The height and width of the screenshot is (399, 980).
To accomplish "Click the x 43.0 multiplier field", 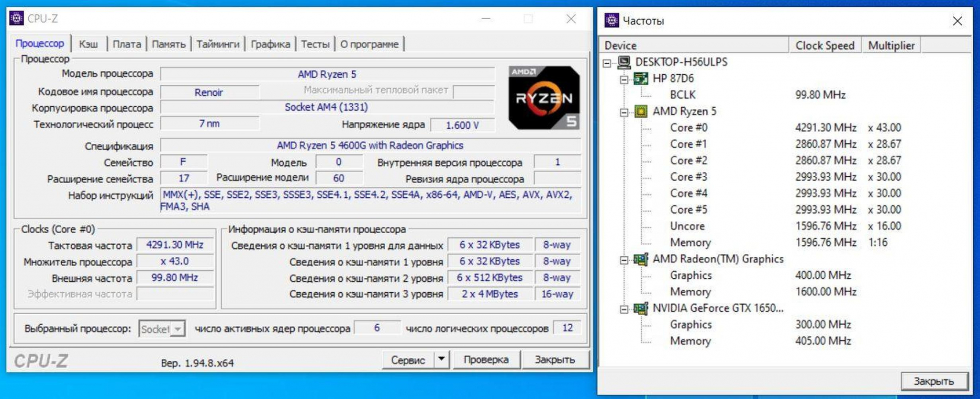I will point(175,262).
